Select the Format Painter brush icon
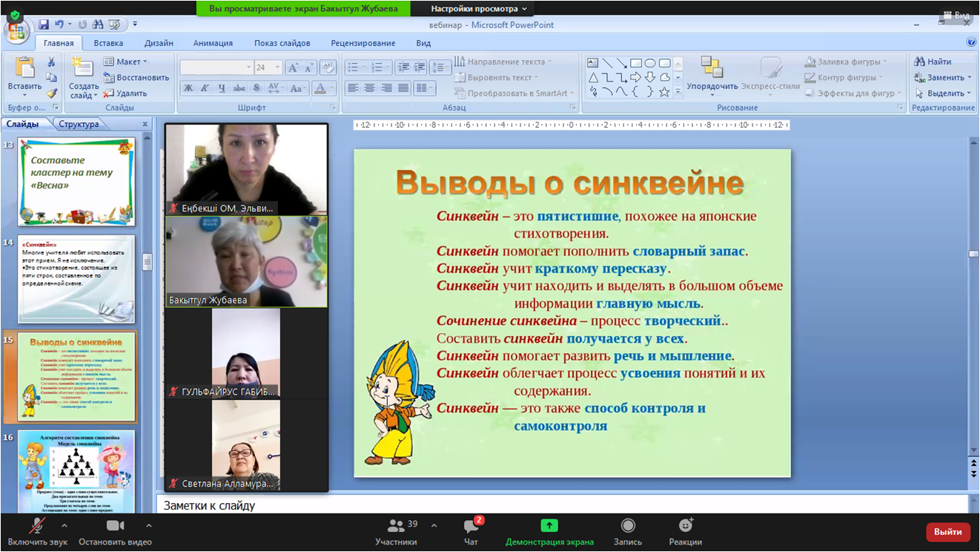This screenshot has height=552, width=980. pos(51,93)
